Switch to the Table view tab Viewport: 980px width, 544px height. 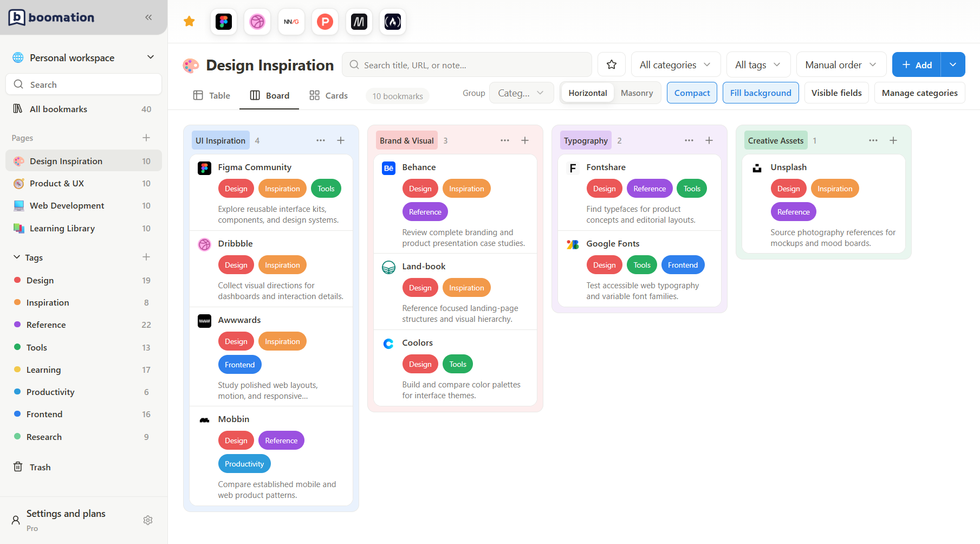pos(212,95)
